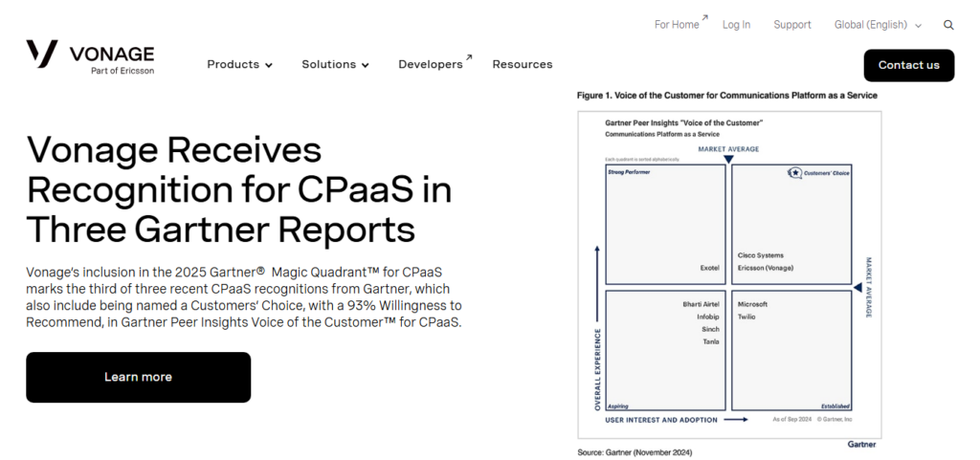
Task: Click the Sinch label in chart
Action: (711, 330)
